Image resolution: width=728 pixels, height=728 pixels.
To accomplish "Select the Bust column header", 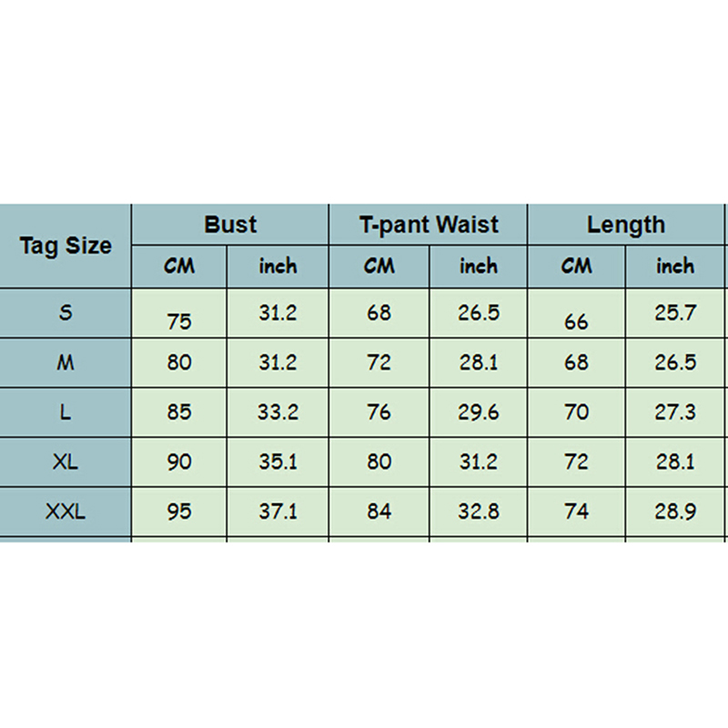I will pyautogui.click(x=230, y=225).
